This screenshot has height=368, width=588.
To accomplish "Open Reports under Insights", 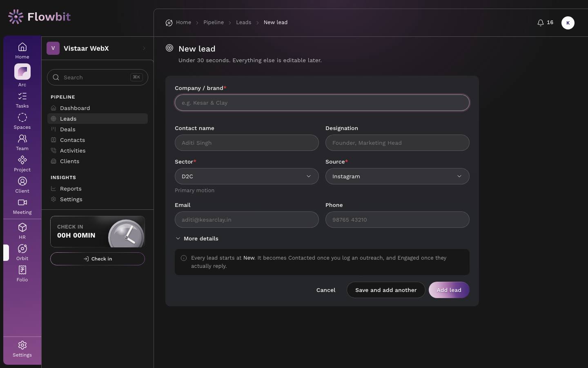I will (x=98, y=188).
